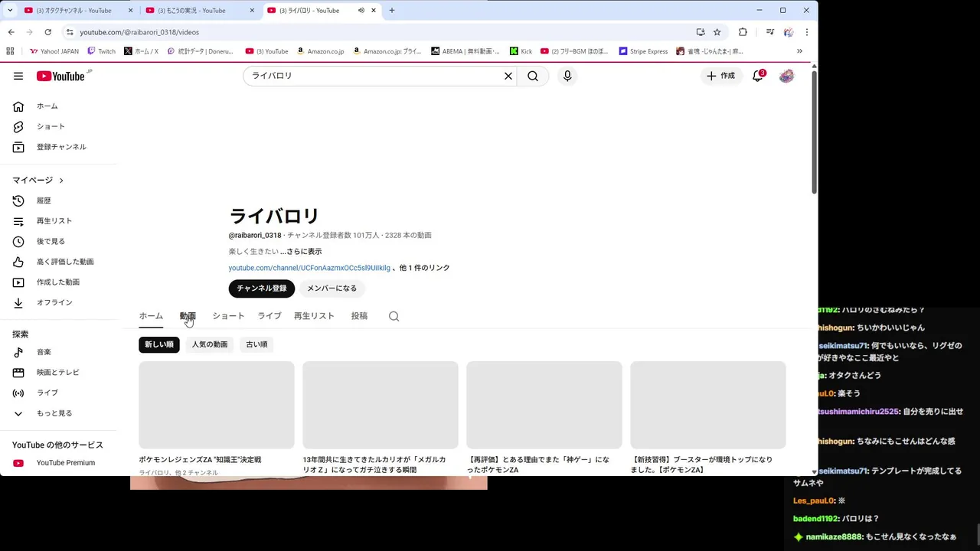Switch to the channel ライブ tab
The image size is (980, 551).
click(269, 316)
